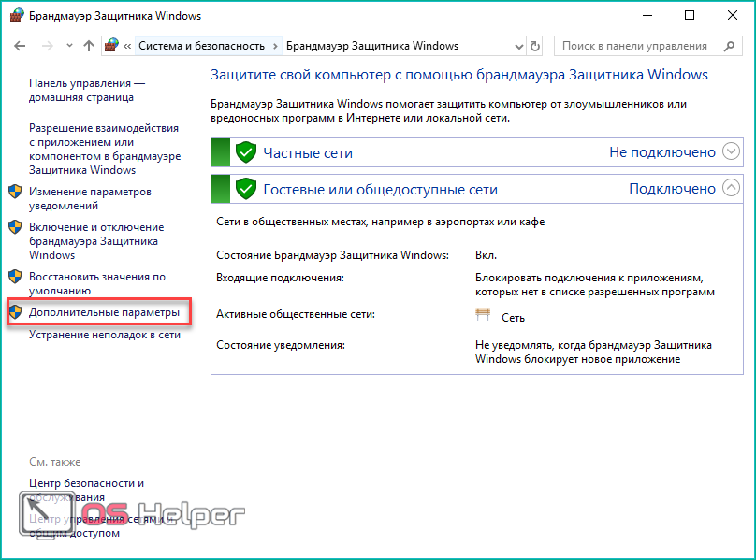Click the green shield next to 'Гостевые или общедоступные сети'
Viewport: 756px width, 560px height.
[x=246, y=189]
